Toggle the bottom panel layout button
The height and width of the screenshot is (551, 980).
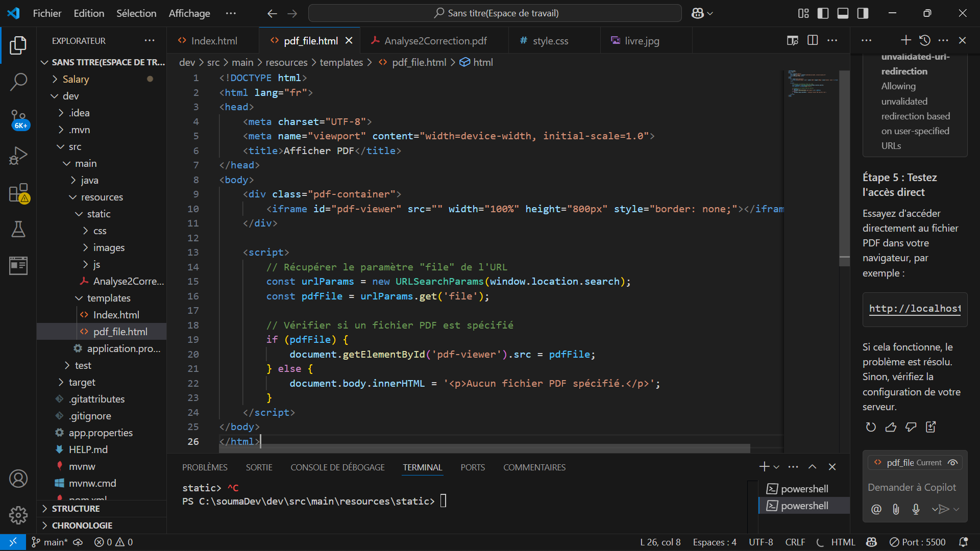(843, 13)
